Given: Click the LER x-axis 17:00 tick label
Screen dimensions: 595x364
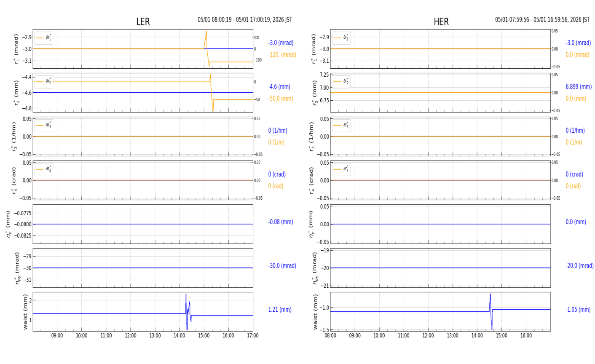Looking at the screenshot, I should point(253,336).
